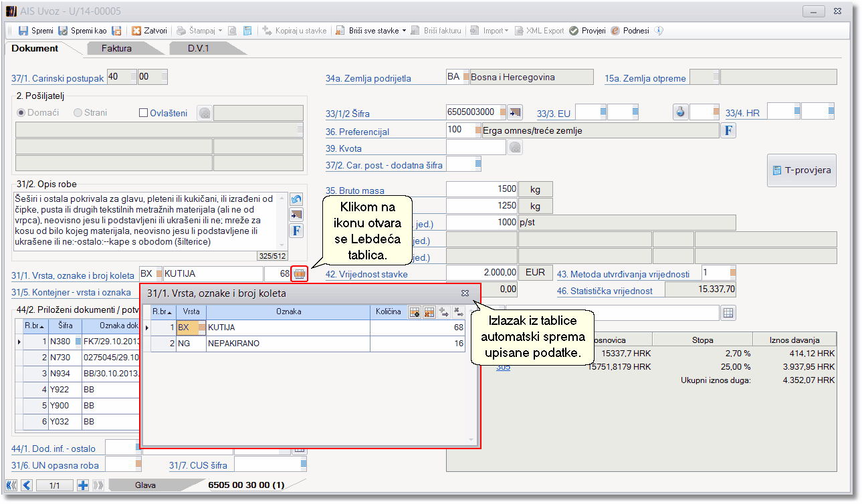Image resolution: width=862 pixels, height=504 pixels.
Task: Open the BA country code lookup in field 34a
Action: point(466,77)
